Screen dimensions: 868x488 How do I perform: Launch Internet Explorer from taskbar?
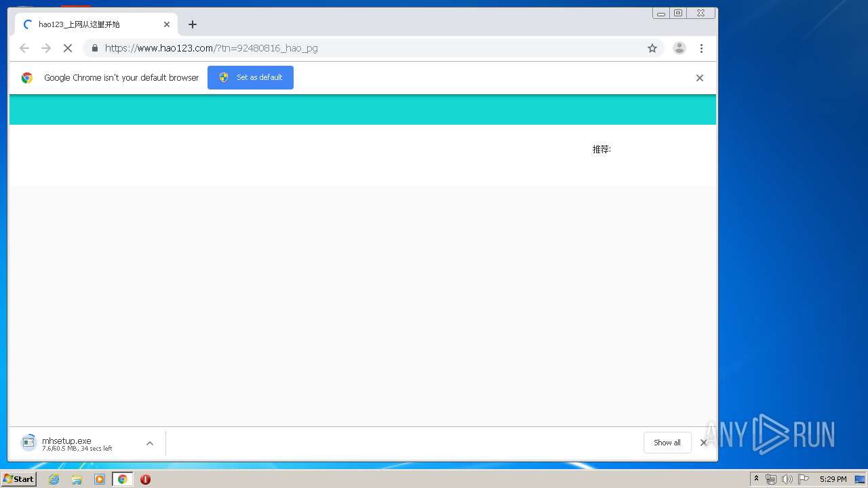pos(54,479)
